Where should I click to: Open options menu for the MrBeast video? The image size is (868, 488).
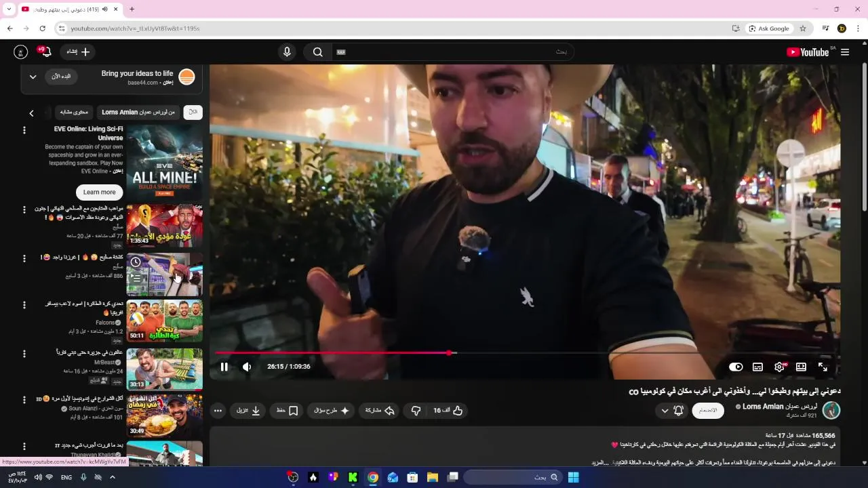coord(24,354)
